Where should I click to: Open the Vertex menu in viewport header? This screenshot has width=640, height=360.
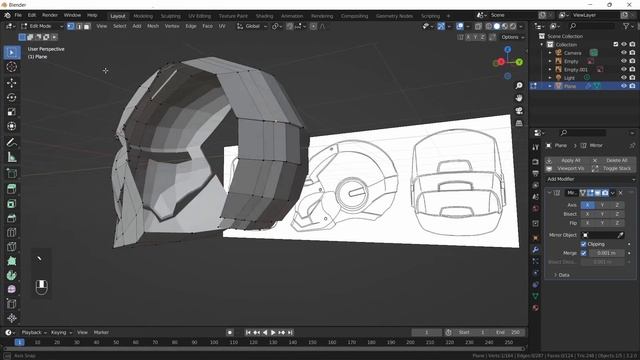(x=172, y=26)
